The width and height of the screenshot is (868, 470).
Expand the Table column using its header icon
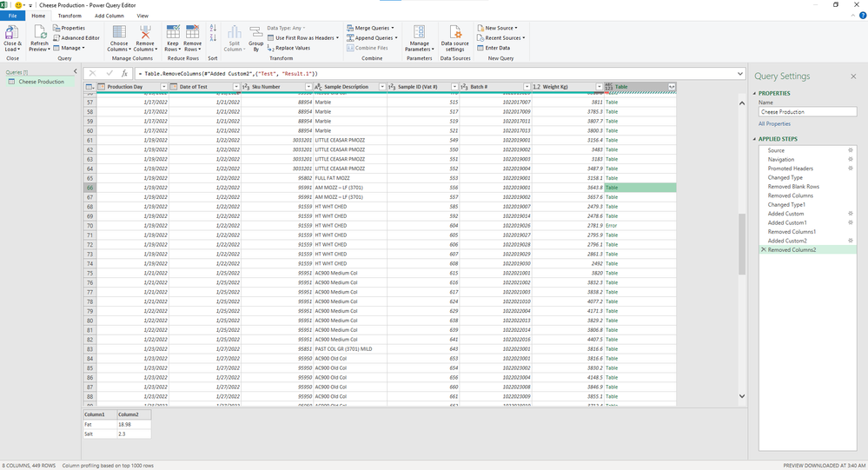[x=671, y=87]
